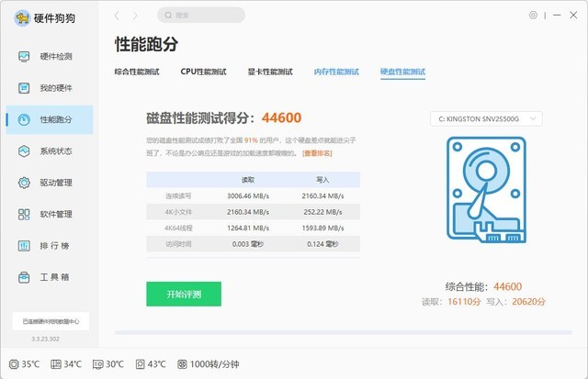Click the CPU temperature icon in status bar
This screenshot has width=588, height=379.
click(13, 364)
